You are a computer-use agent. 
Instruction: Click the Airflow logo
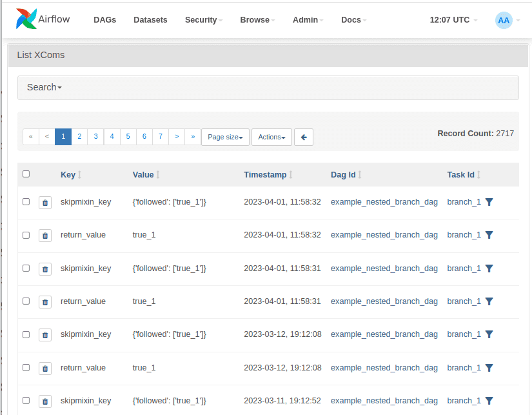[x=43, y=19]
